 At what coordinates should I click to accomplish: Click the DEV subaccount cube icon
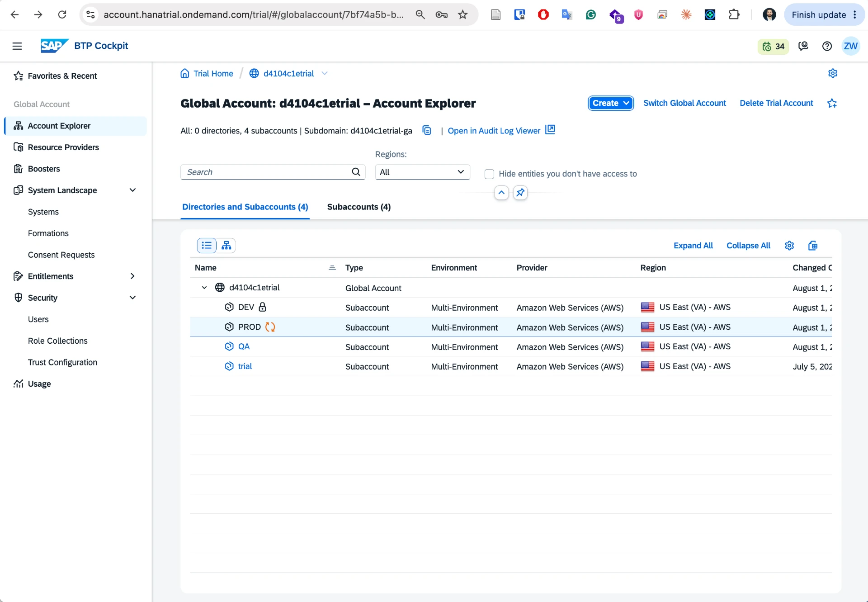pos(229,307)
